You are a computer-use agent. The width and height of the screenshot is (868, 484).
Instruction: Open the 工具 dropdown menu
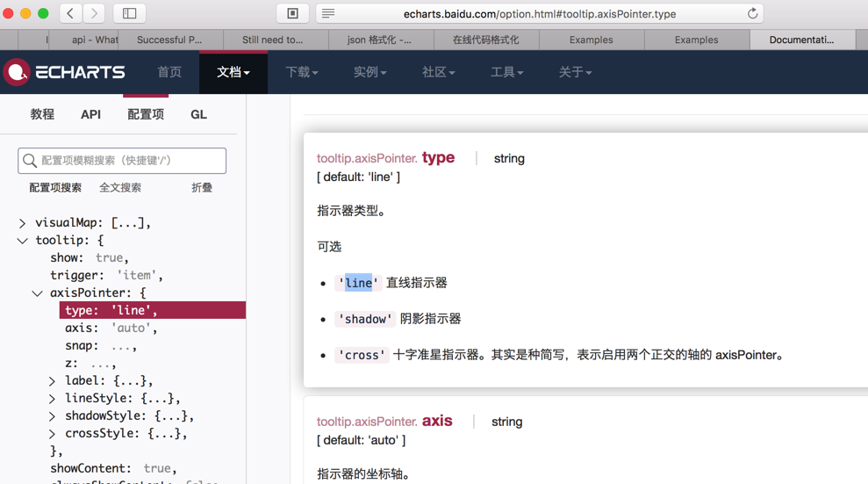point(506,72)
